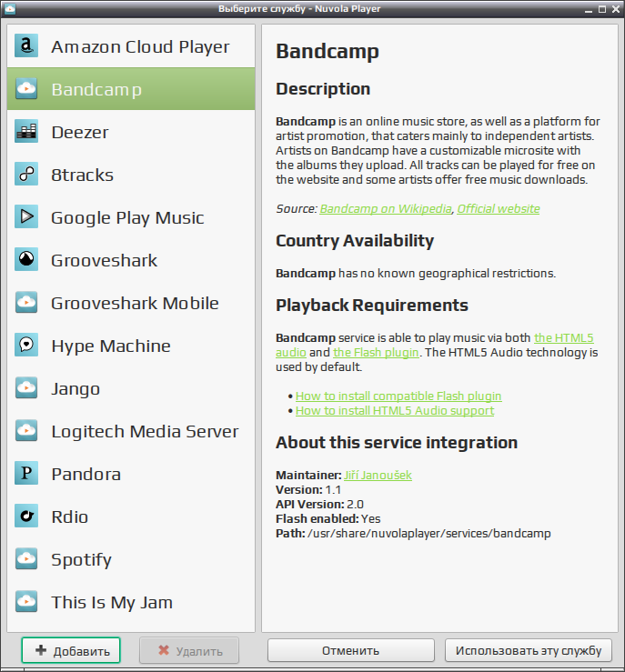This screenshot has height=672, width=625.
Task: Click the Deezer equalizer icon
Action: (x=26, y=131)
